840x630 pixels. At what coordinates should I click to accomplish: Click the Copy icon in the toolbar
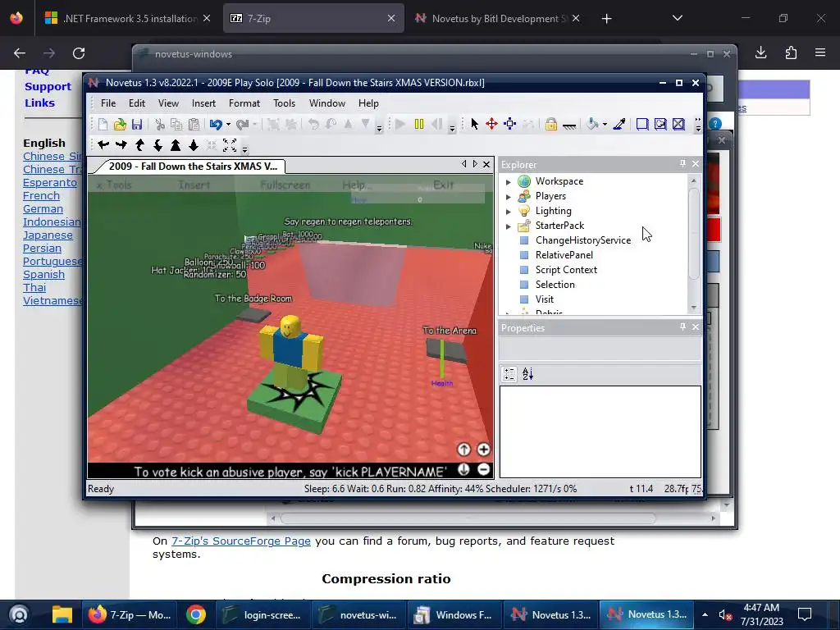point(176,125)
